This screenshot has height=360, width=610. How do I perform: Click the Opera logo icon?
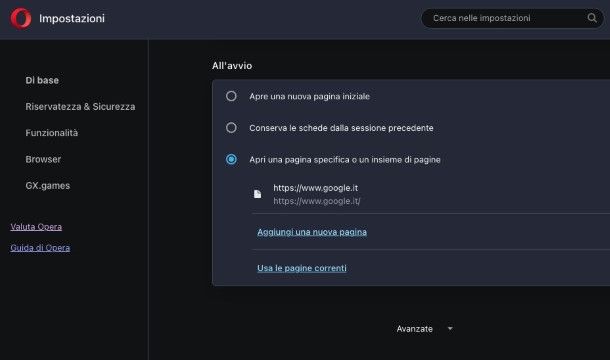[21, 18]
